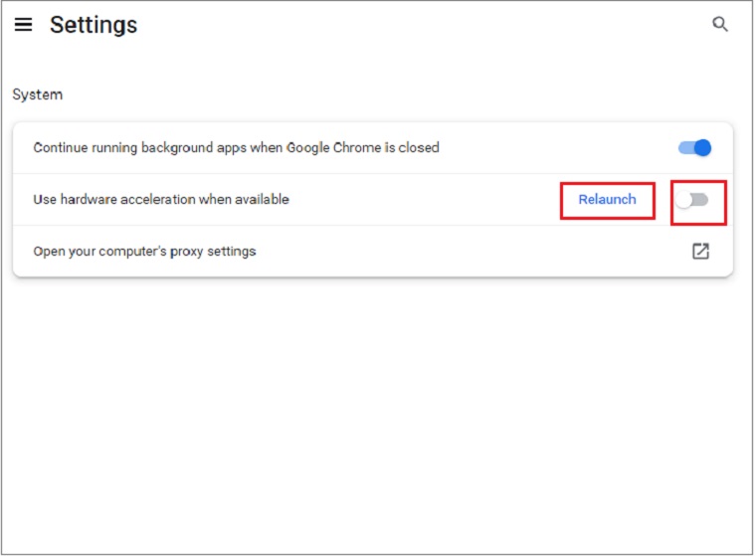Click the search settings magnifier icon
Image resolution: width=756 pixels, height=556 pixels.
[720, 25]
